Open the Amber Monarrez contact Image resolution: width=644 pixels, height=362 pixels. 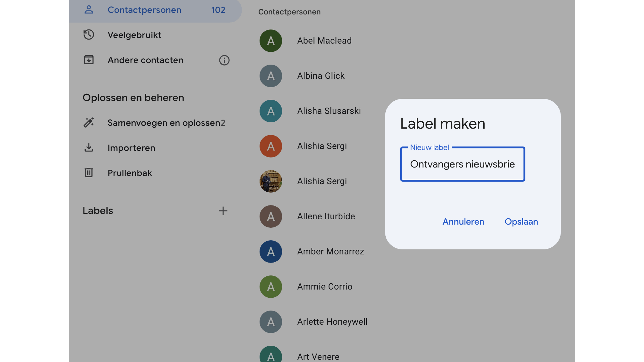[x=330, y=252]
